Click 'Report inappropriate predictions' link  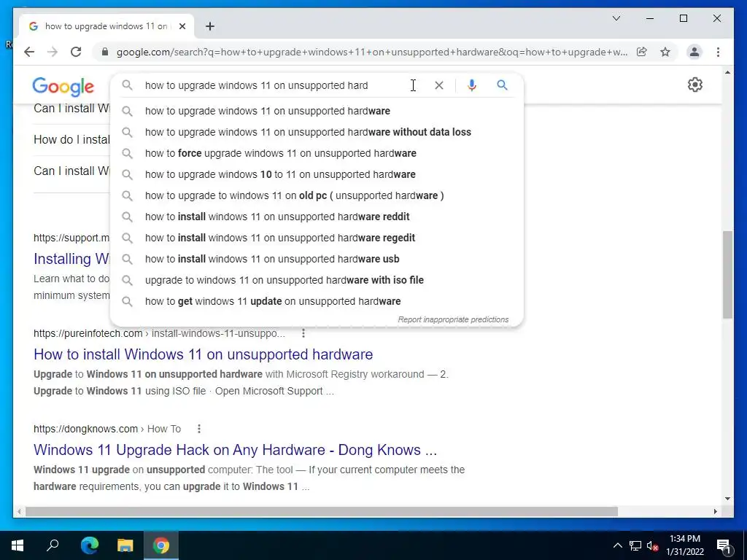coord(453,319)
